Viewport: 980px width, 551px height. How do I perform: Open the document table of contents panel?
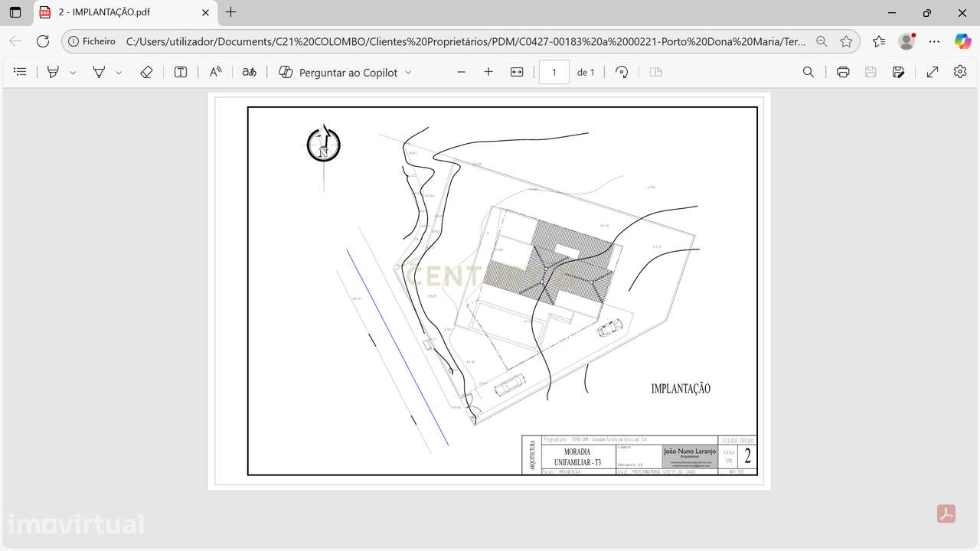[20, 72]
